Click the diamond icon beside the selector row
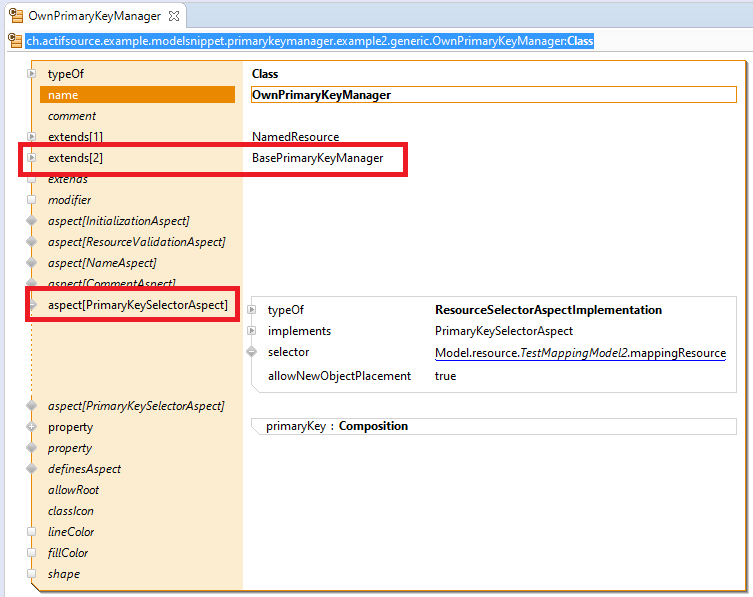The height and width of the screenshot is (597, 753). pos(251,353)
